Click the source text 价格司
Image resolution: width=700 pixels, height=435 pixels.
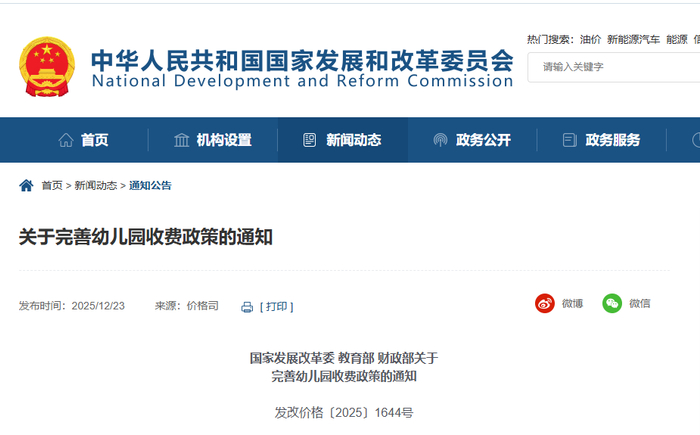point(203,306)
